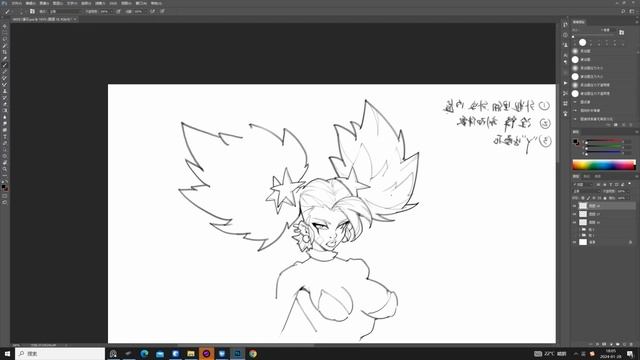
Task: Open the painting Mode dropdown in options bar
Action: pyautogui.click(x=65, y=11)
